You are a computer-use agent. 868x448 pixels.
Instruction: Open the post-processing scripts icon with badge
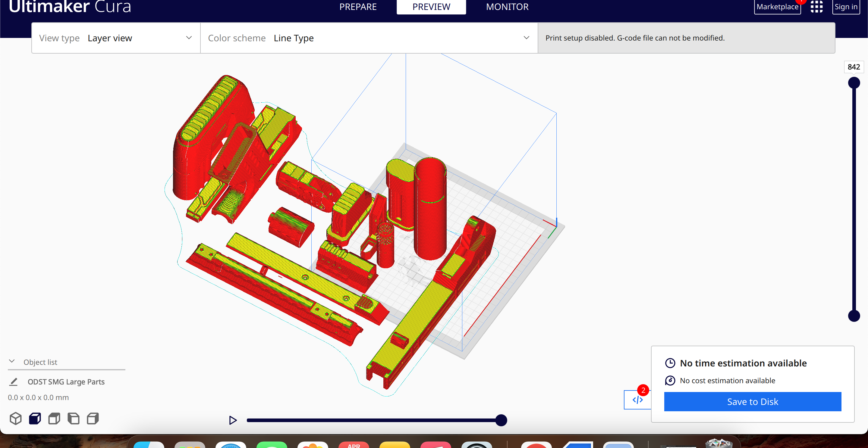tap(637, 400)
